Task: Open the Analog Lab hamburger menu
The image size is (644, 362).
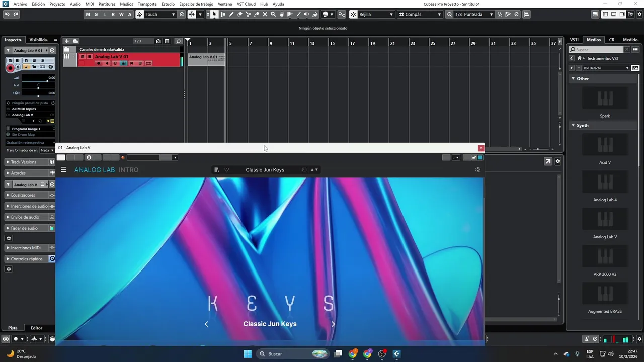Action: [64, 170]
